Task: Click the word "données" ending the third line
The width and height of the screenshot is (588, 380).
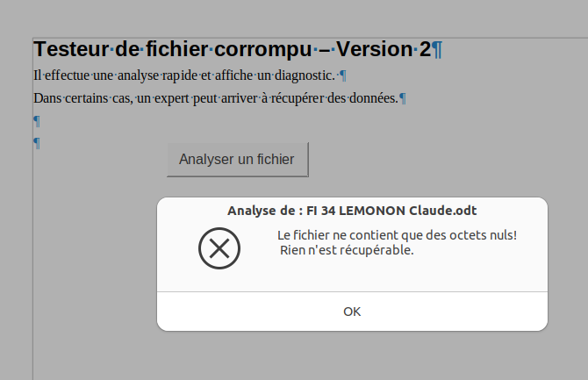Action: coord(372,97)
